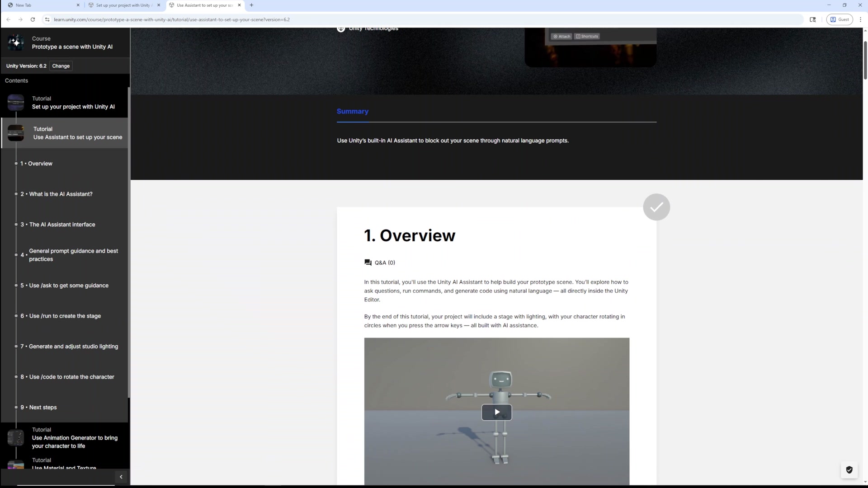Viewport: 868px width, 488px height.
Task: Click the bullet marker for Next steps
Action: pos(16,408)
